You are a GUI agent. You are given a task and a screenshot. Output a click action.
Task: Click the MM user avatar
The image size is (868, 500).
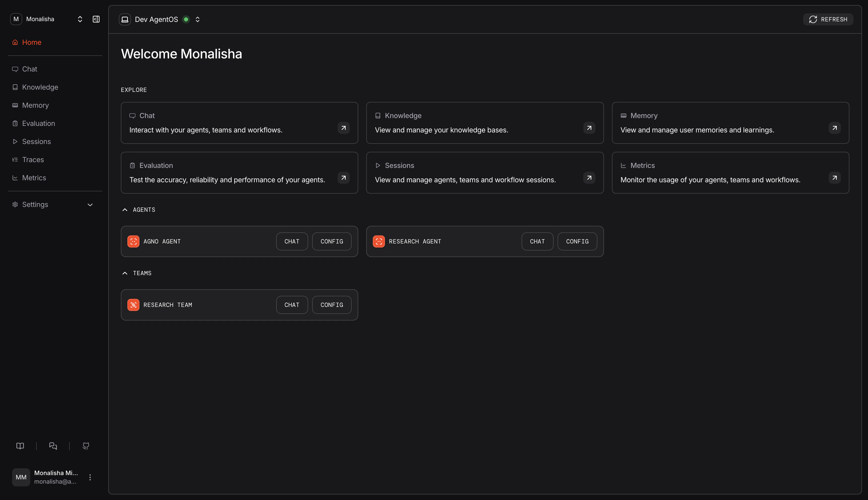(21, 477)
